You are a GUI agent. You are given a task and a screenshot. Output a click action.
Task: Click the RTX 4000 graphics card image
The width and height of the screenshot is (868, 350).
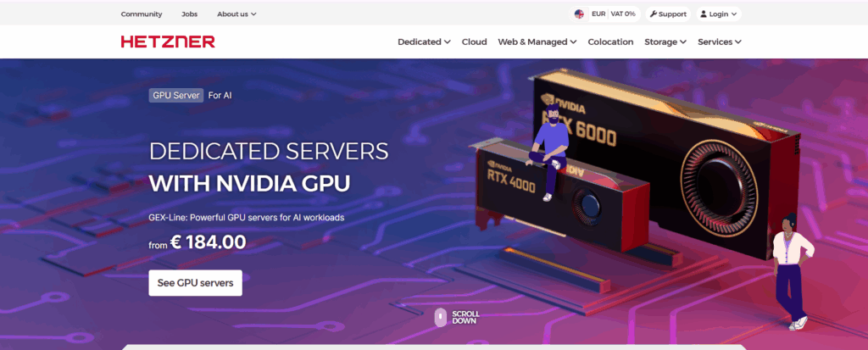559,194
